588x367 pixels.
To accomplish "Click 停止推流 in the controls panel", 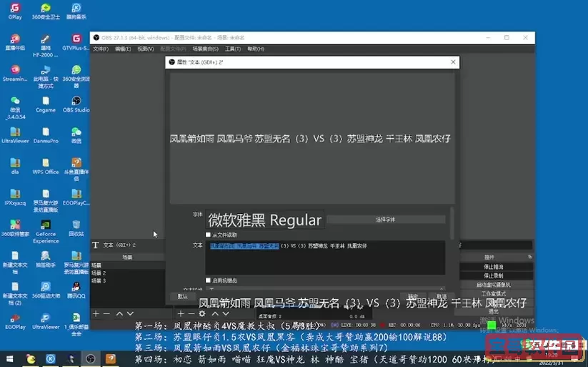I will pos(493,267).
